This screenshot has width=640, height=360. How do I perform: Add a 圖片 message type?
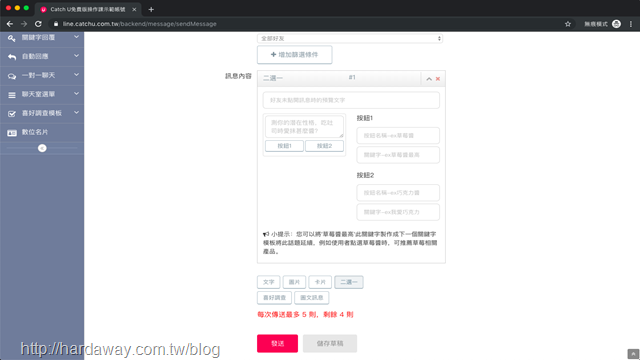(x=294, y=282)
